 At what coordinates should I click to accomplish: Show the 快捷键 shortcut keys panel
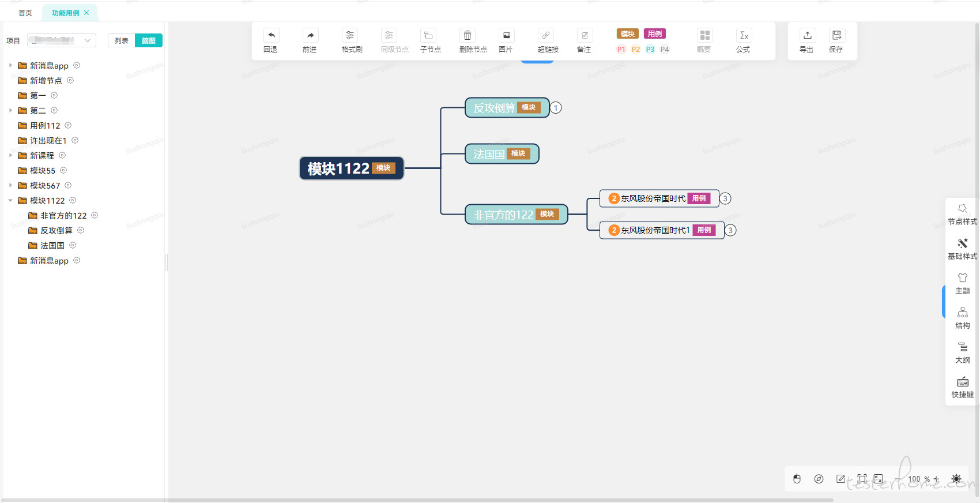(963, 387)
